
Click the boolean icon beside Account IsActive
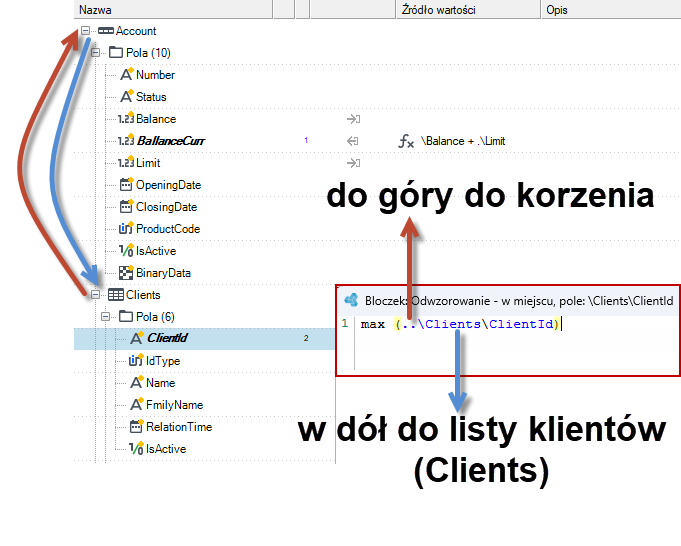[x=126, y=250]
